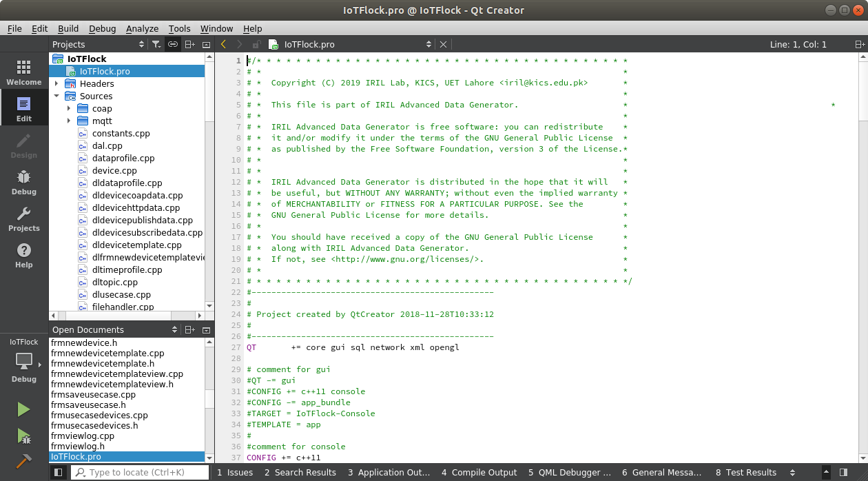Open the File menu
The image size is (868, 481).
[x=14, y=28]
